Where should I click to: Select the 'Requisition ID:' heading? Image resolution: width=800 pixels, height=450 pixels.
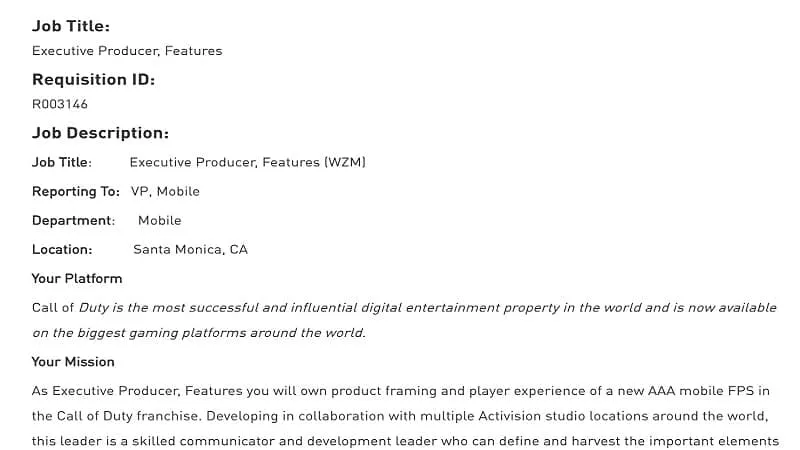pos(93,80)
